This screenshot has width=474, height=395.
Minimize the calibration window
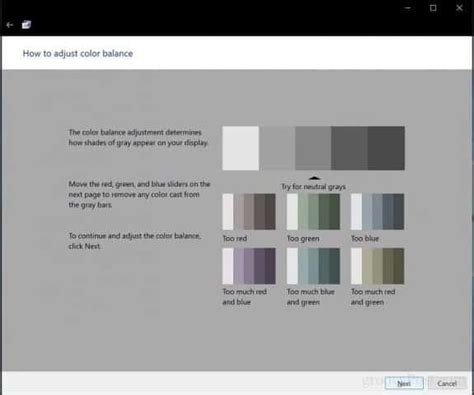click(408, 8)
